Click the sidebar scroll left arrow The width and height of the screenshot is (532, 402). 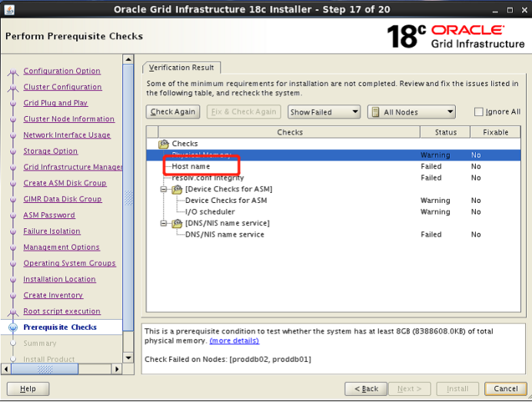pos(6,369)
